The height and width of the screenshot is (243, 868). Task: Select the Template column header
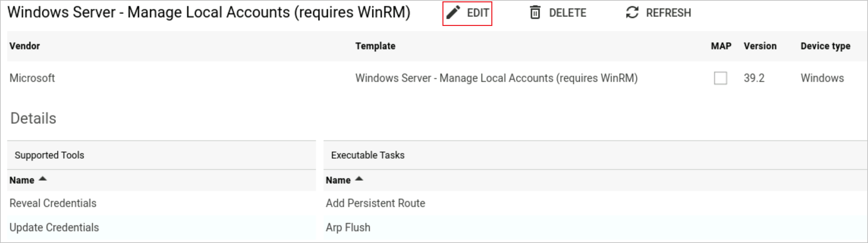(x=375, y=46)
